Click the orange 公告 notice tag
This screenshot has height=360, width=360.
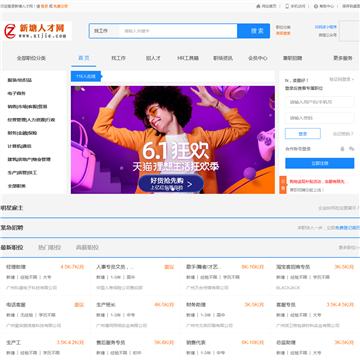283,185
